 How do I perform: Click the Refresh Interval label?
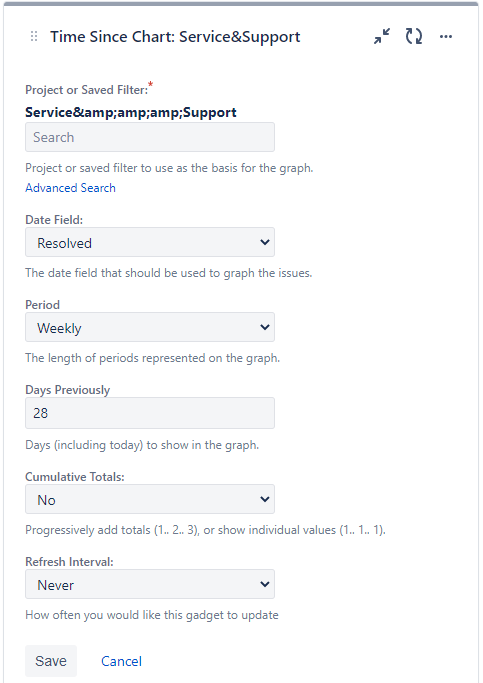coord(69,561)
